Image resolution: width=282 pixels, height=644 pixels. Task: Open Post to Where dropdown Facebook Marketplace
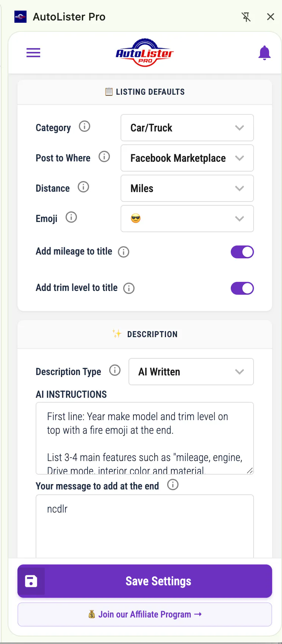coord(187,158)
